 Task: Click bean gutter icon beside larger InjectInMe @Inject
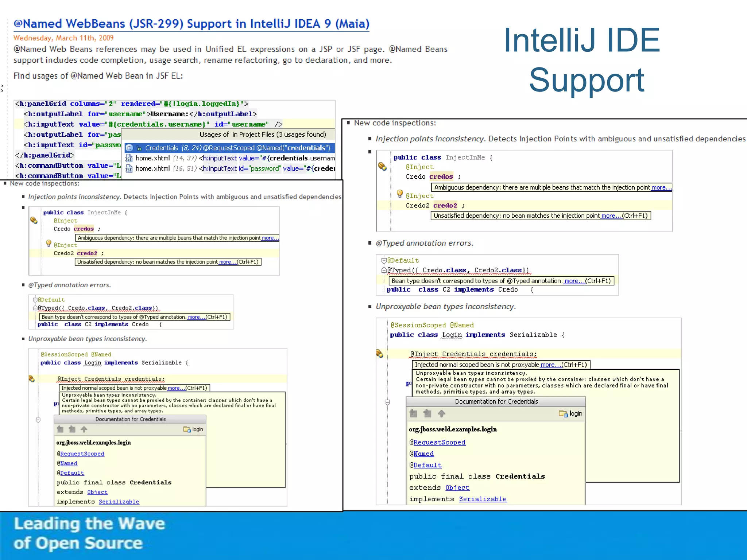click(x=382, y=167)
